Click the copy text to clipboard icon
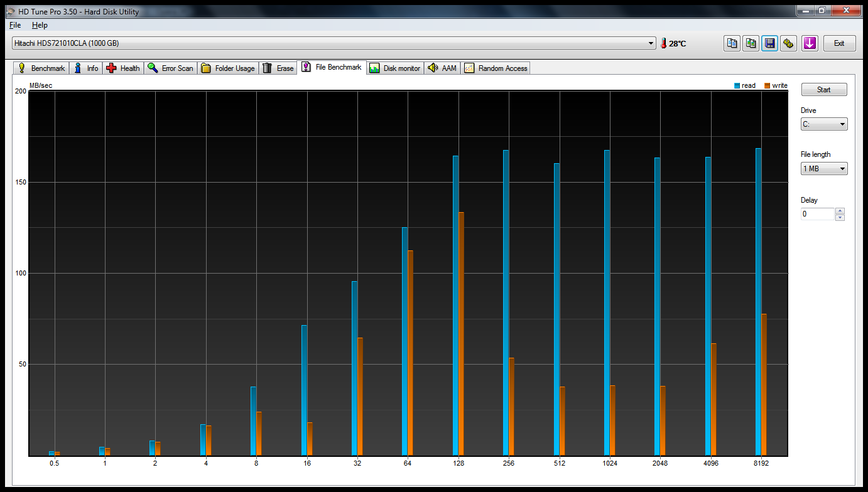 pyautogui.click(x=732, y=43)
